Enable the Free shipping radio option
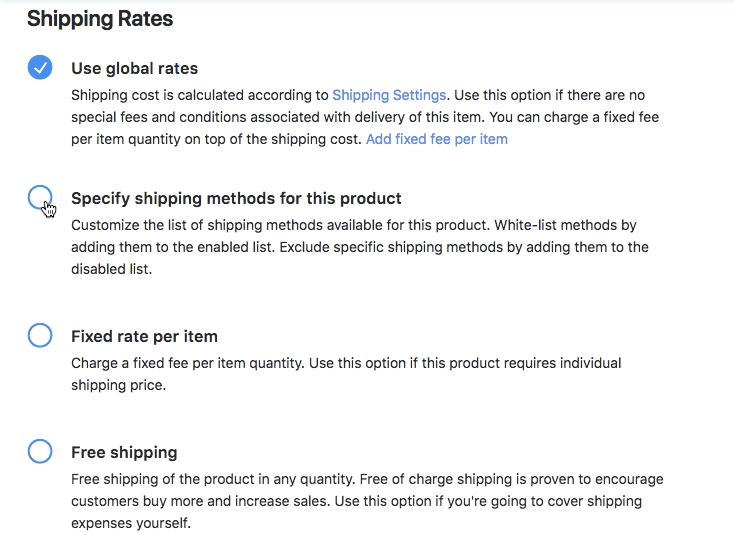Image resolution: width=734 pixels, height=556 pixels. click(40, 451)
